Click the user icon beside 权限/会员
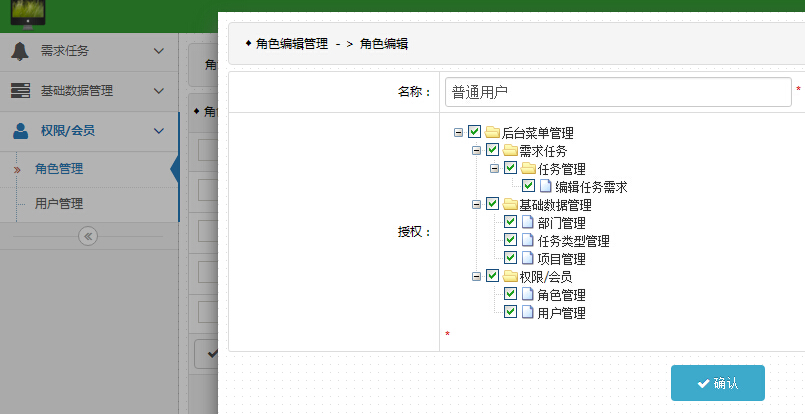 21,130
